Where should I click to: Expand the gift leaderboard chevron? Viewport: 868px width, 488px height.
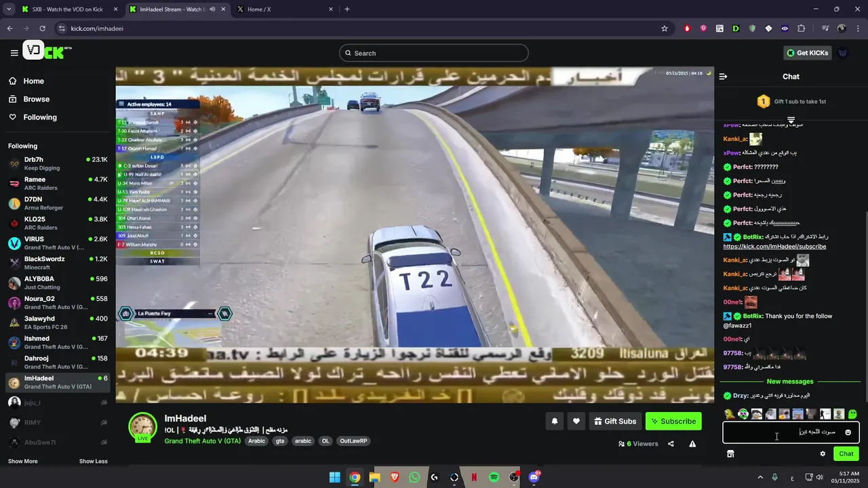click(791, 119)
